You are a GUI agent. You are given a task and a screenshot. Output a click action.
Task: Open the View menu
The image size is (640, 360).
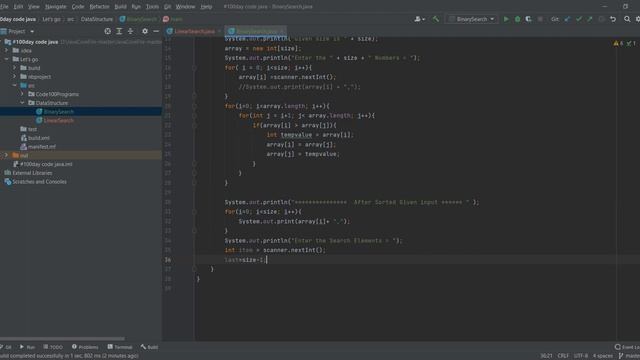click(x=34, y=7)
